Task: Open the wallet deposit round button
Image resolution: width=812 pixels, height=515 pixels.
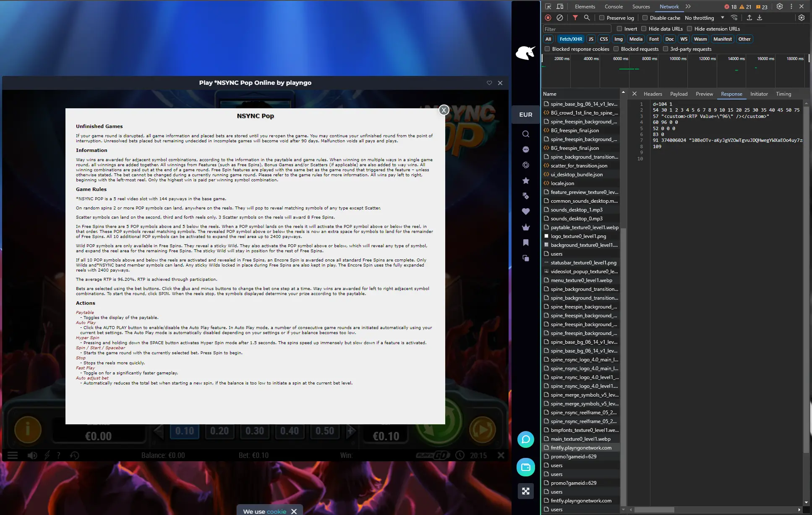Action: 526,467
